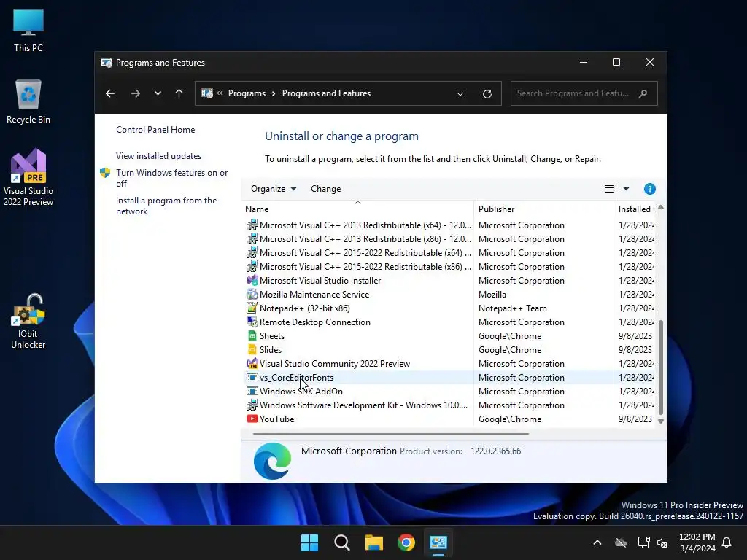Click the scroll up arrow of list

click(661, 208)
